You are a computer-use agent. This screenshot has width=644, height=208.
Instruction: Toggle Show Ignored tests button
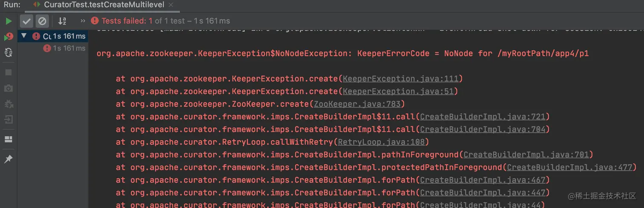(x=42, y=21)
